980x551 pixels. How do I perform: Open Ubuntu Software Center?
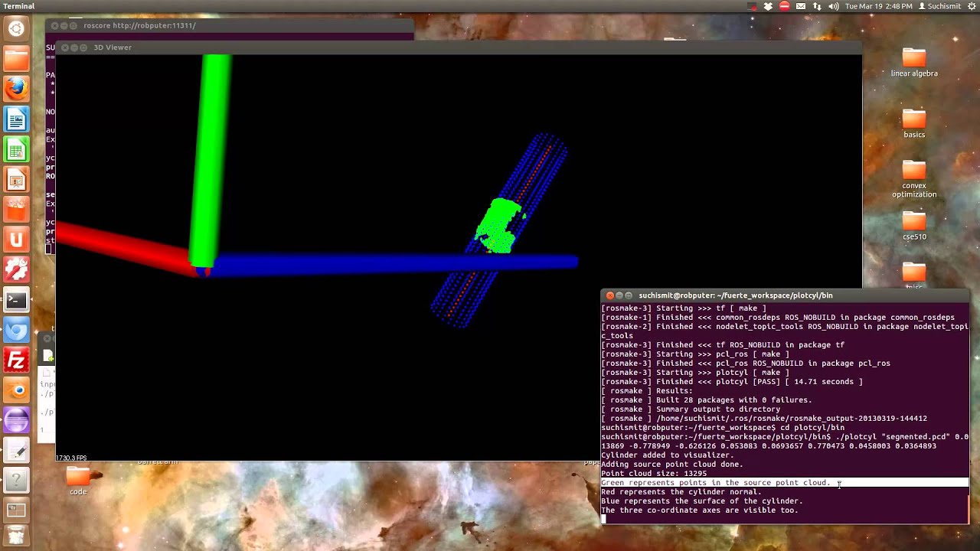pyautogui.click(x=16, y=210)
